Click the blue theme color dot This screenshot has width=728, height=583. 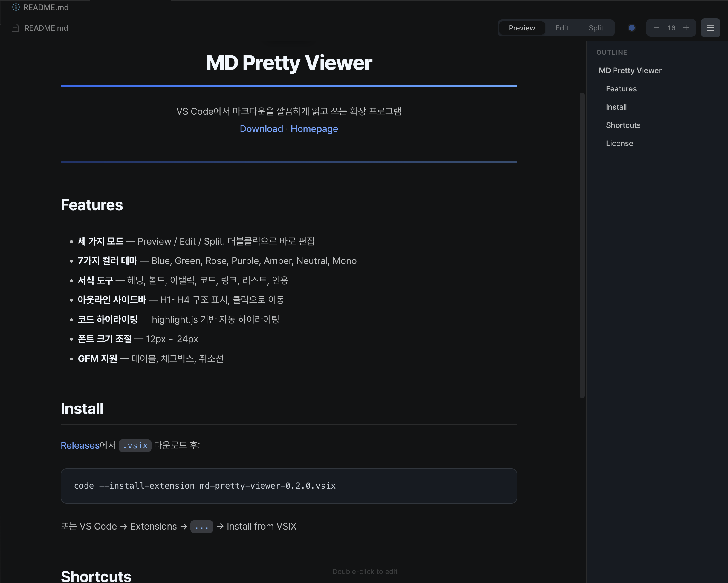click(x=631, y=28)
